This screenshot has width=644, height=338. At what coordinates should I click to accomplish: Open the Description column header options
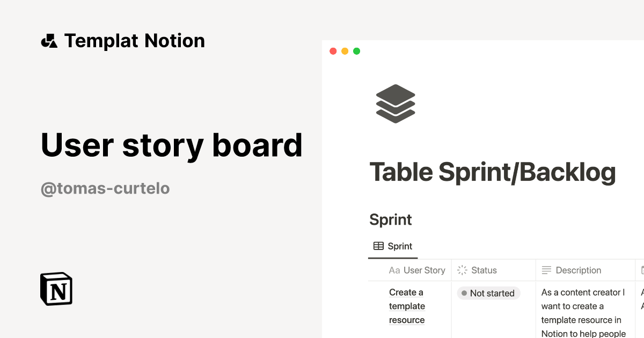(579, 270)
